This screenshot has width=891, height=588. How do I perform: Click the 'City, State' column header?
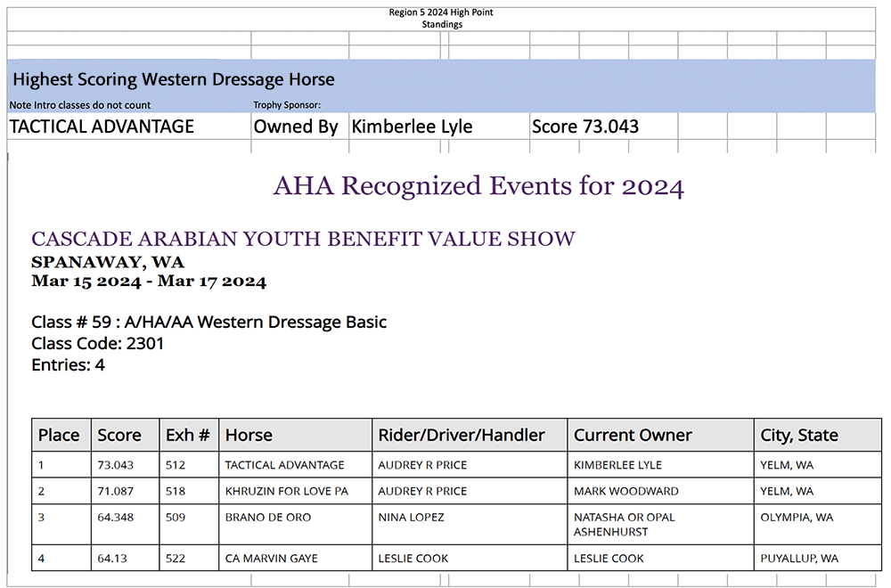click(818, 435)
